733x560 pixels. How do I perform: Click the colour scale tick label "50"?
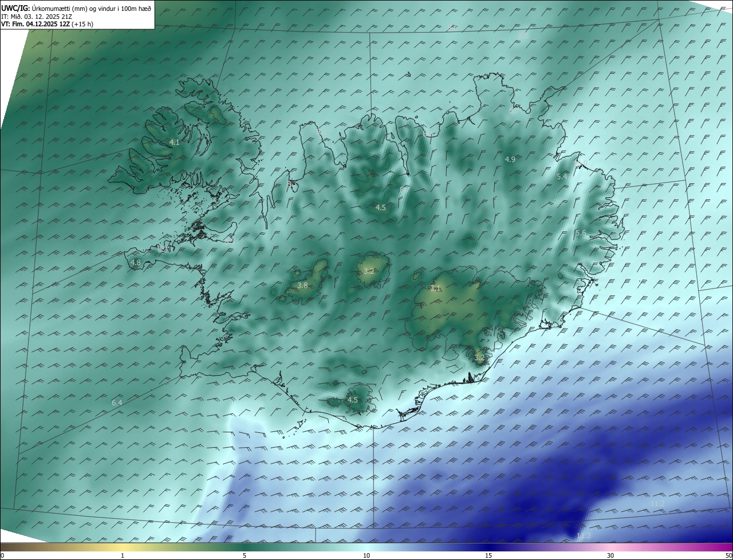728,555
